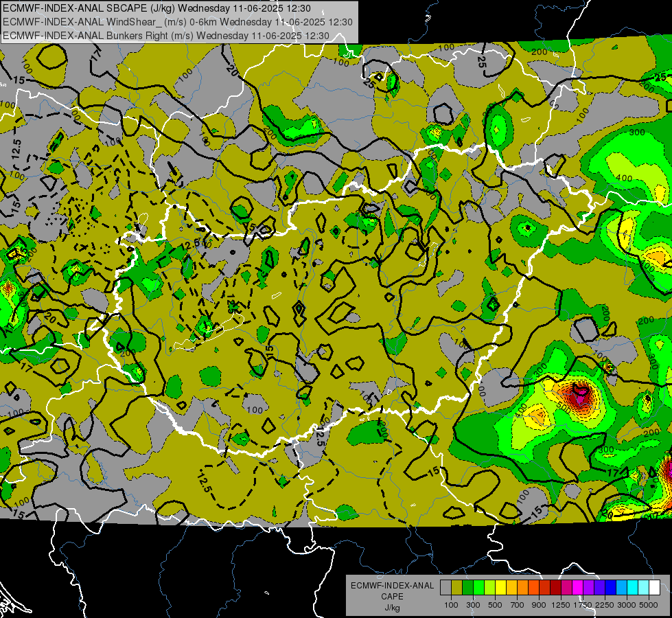Click the SBCAPE (J/kg) title line
This screenshot has width=672, height=618.
click(x=157, y=8)
